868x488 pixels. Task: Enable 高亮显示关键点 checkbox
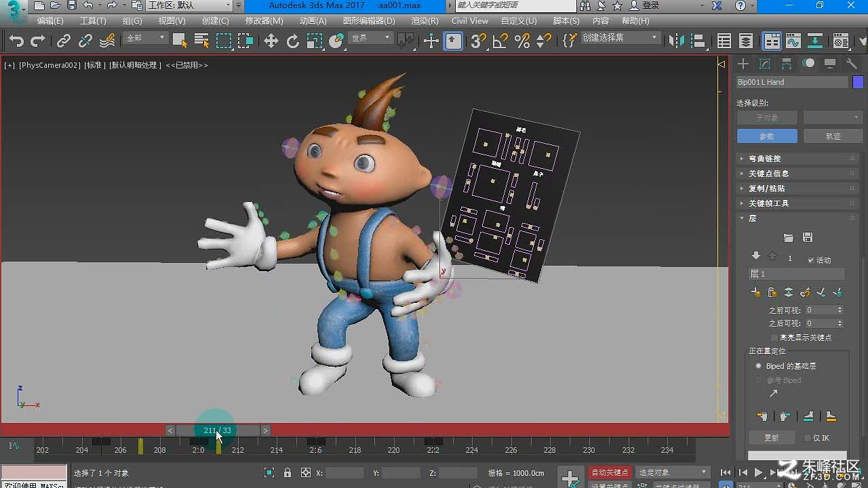coord(774,338)
